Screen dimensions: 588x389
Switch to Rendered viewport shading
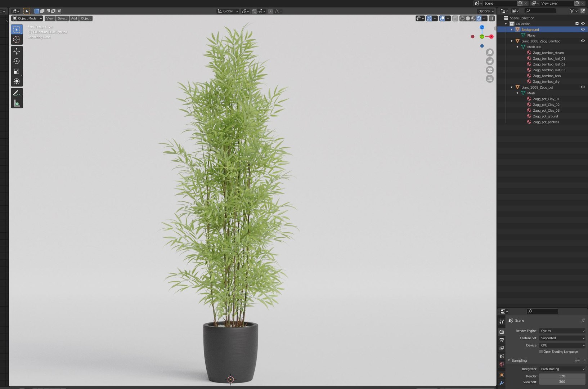tap(479, 18)
